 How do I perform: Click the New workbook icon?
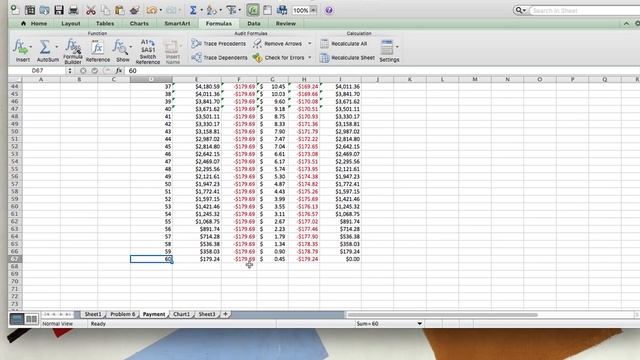pyautogui.click(x=15, y=10)
